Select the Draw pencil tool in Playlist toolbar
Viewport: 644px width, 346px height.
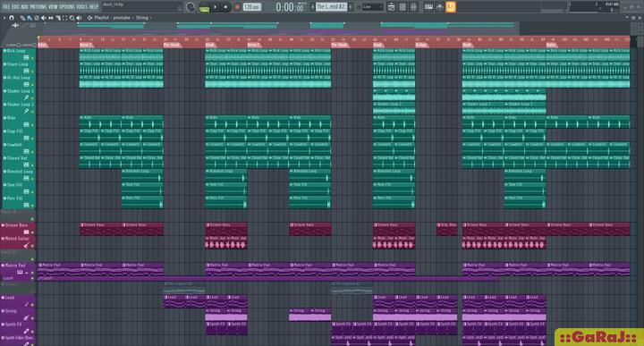(x=22, y=18)
